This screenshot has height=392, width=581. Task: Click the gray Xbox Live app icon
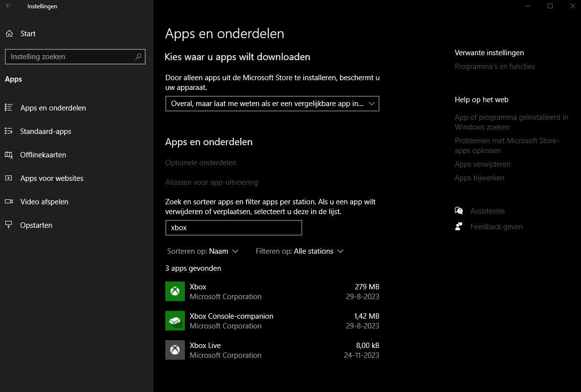175,350
